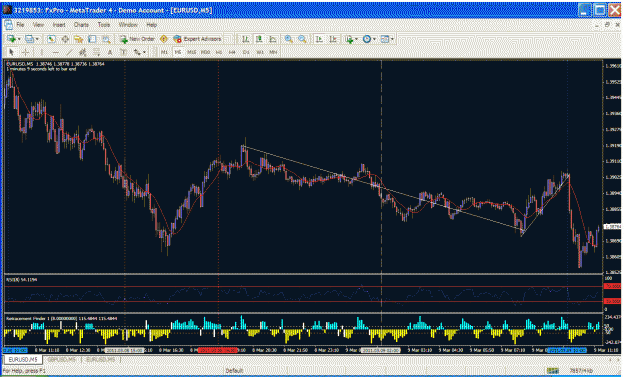Zoom in on the chart
Screen dimensions: 625x377
(289, 39)
